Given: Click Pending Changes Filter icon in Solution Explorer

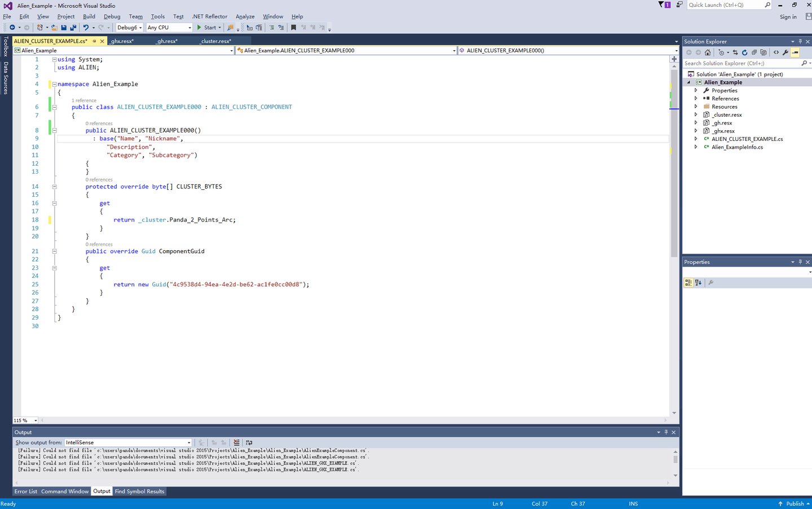Looking at the screenshot, I should coord(721,52).
